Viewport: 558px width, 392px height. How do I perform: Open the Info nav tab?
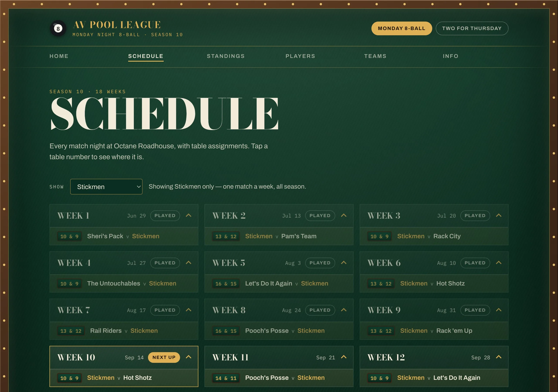pyautogui.click(x=451, y=56)
